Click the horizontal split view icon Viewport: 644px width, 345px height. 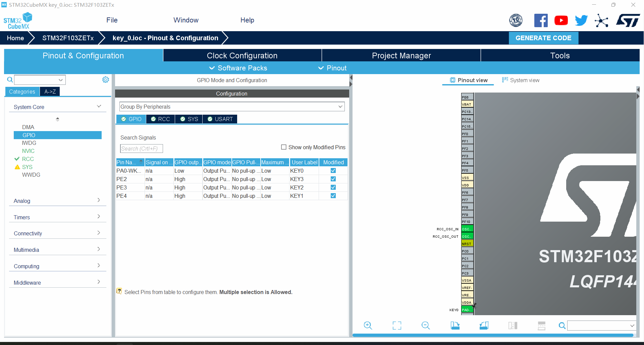tap(542, 326)
